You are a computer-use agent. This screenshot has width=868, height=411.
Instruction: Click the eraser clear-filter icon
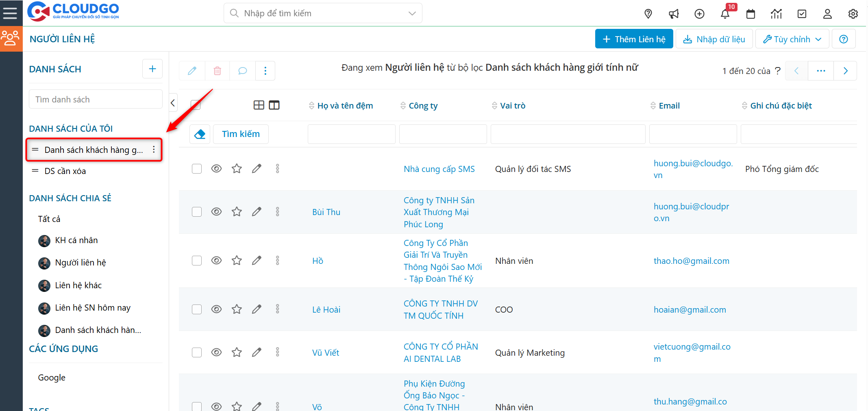(x=200, y=134)
